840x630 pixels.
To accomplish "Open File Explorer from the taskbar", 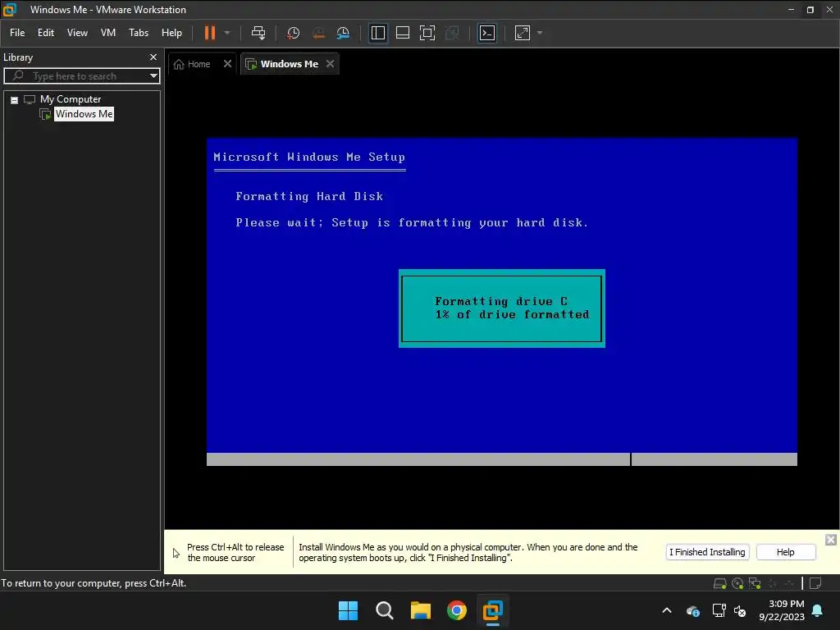I will (421, 610).
